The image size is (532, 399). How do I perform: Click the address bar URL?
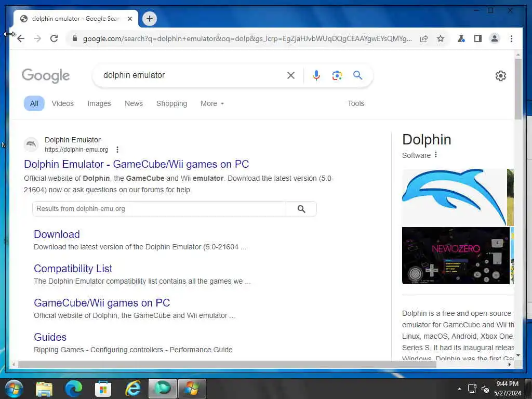[x=247, y=38]
